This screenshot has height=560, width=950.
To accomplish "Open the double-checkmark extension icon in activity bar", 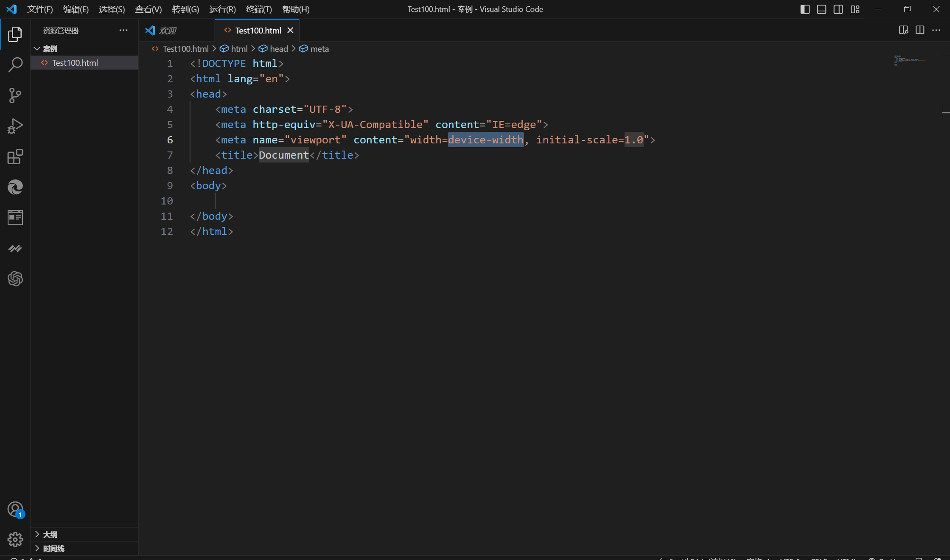I will (x=15, y=248).
